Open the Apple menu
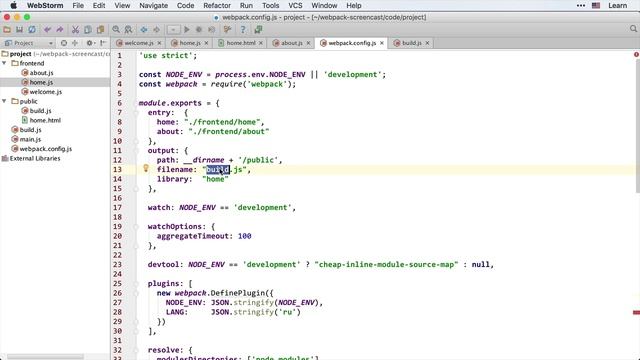Viewport: 640px width, 360px height. (x=13, y=6)
